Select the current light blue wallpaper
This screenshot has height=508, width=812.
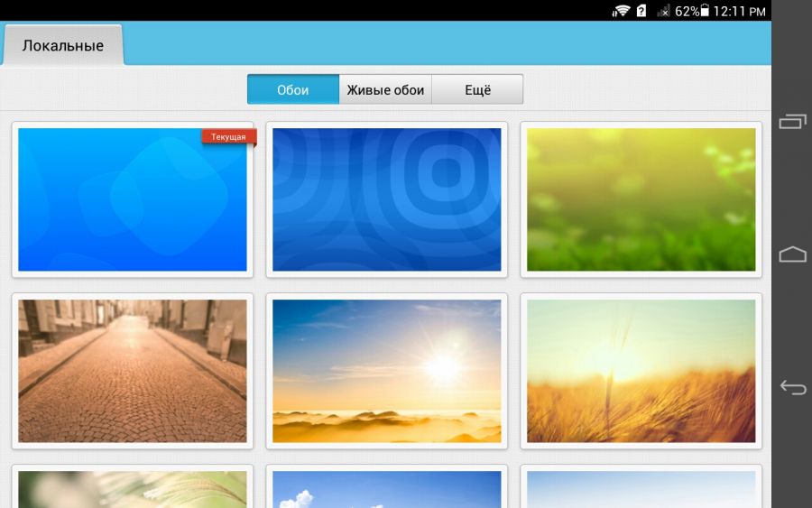coord(133,199)
